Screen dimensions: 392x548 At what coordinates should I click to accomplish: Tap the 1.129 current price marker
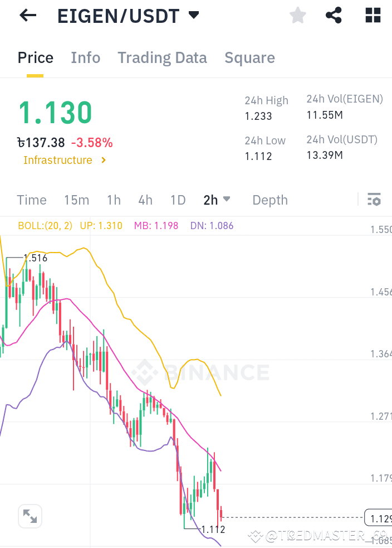point(378,517)
